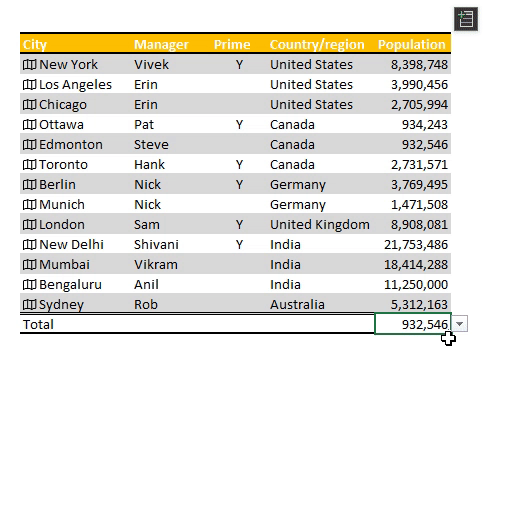
Task: Select Prime Y in Berlin row
Action: 239,184
